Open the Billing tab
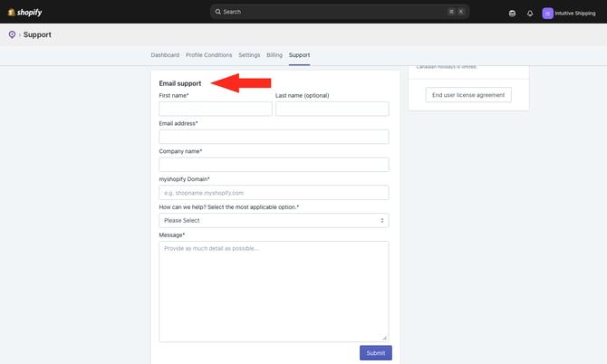The width and height of the screenshot is (607, 364). 275,55
